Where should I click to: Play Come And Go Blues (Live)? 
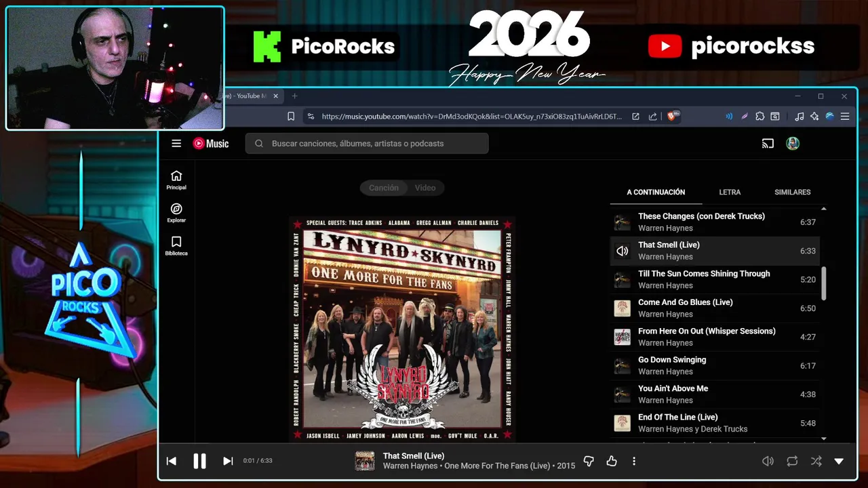pyautogui.click(x=715, y=308)
